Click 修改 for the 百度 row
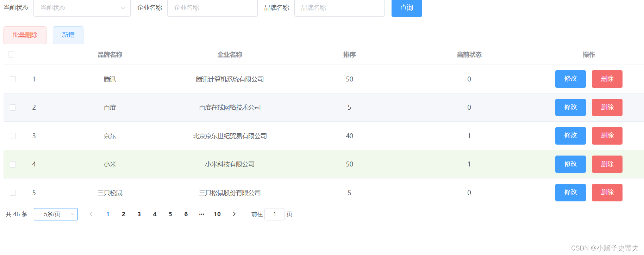 click(570, 107)
